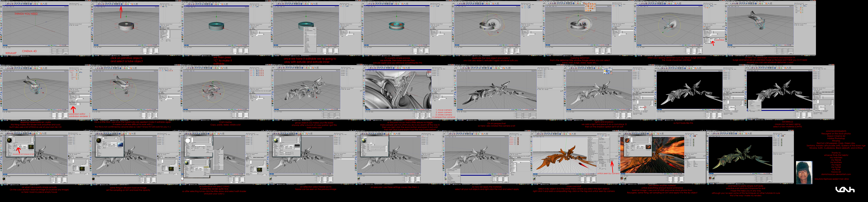The height and width of the screenshot is (202, 868).
Task: Click viewport maximize icon in final render screenshot
Action: tap(772, 136)
